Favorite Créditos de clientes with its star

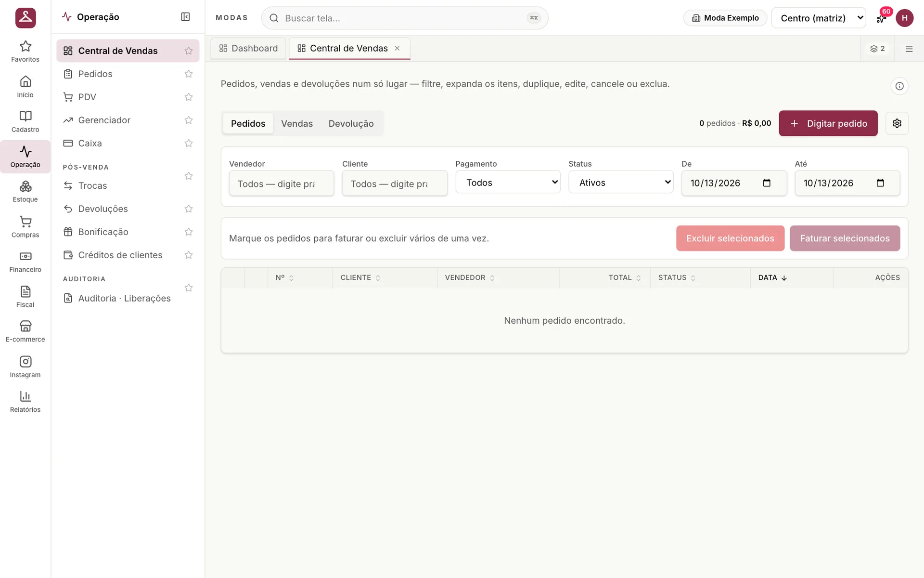(189, 255)
